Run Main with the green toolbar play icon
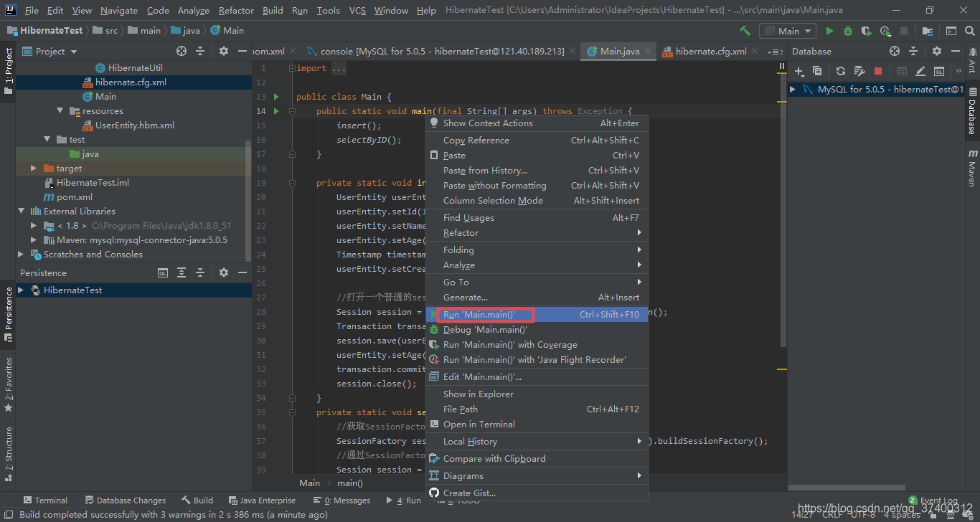The height and width of the screenshot is (522, 980). coord(829,31)
